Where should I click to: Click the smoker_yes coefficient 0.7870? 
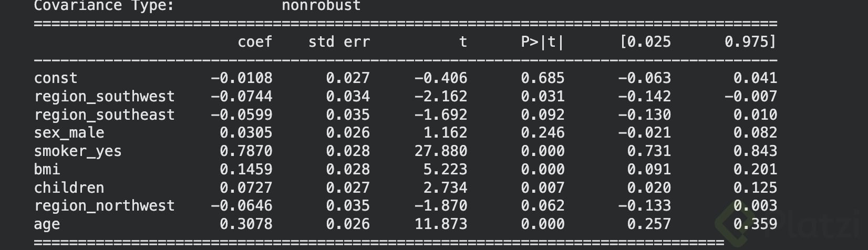tap(246, 151)
